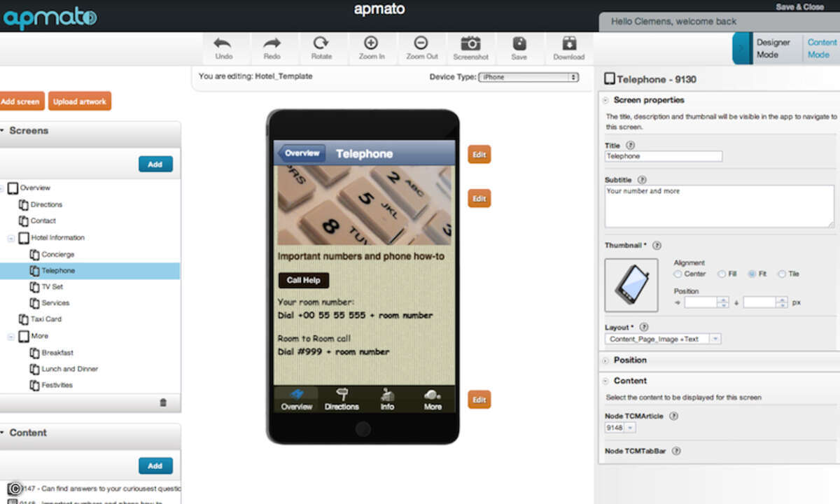Take a Screenshot with camera icon
This screenshot has height=504, width=840.
click(x=470, y=48)
